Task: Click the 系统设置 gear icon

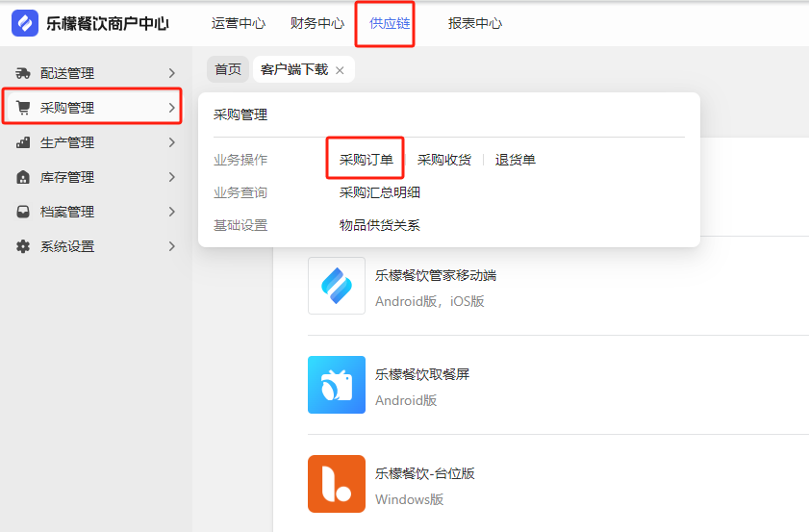Action: [x=23, y=246]
